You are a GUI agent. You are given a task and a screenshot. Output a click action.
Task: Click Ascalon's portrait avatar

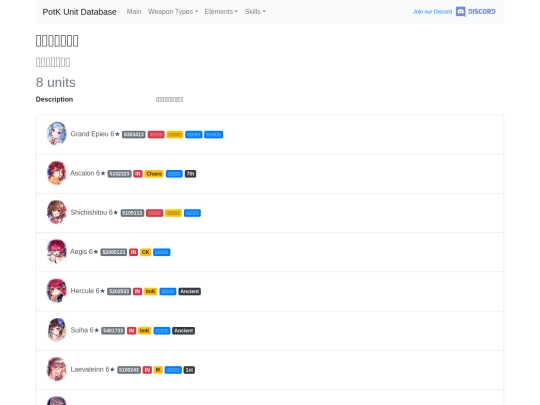(x=56, y=173)
